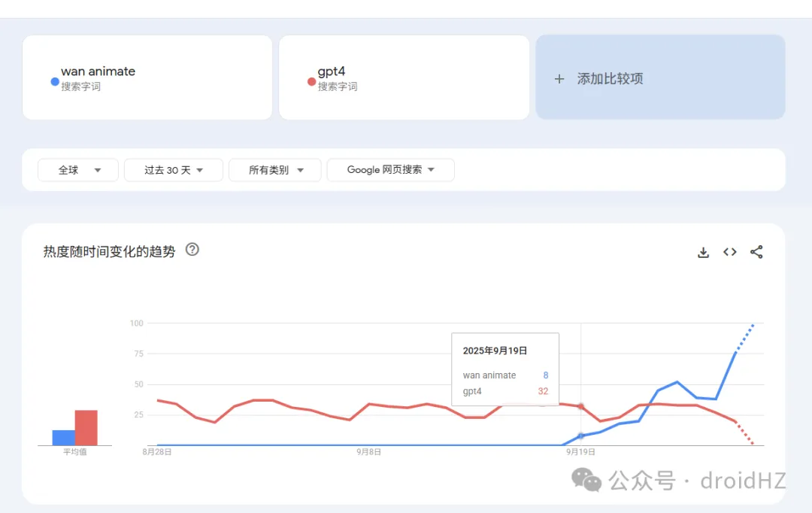Image resolution: width=812 pixels, height=513 pixels.
Task: Open the Google 网页搜索 search type dropdown
Action: click(390, 170)
